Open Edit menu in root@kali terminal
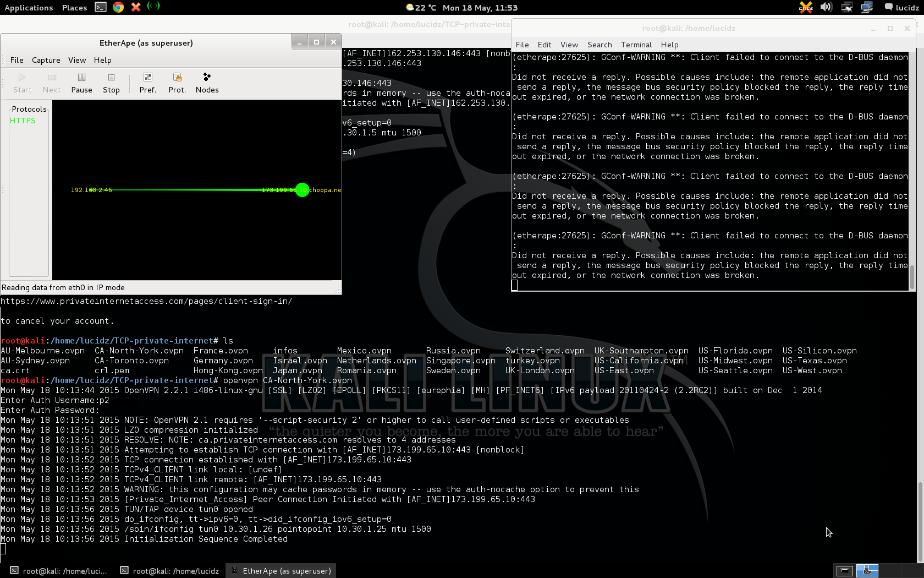The width and height of the screenshot is (924, 578). click(544, 45)
